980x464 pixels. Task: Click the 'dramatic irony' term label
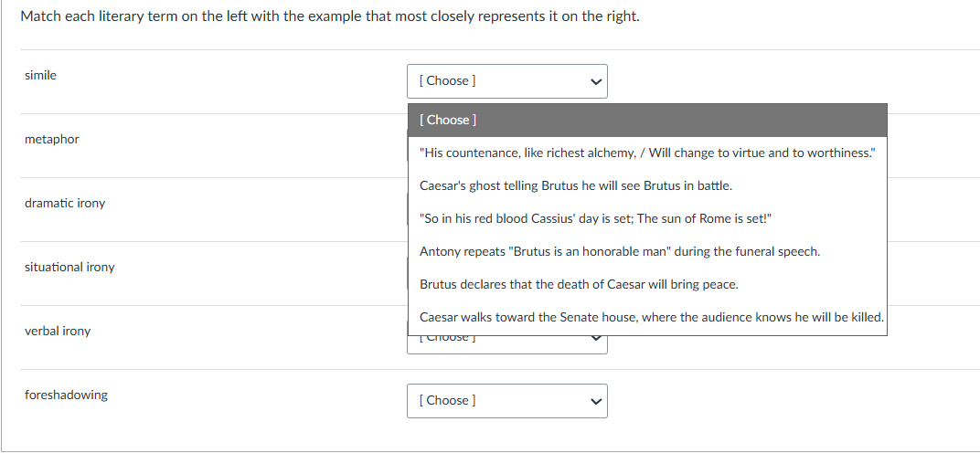click(65, 203)
